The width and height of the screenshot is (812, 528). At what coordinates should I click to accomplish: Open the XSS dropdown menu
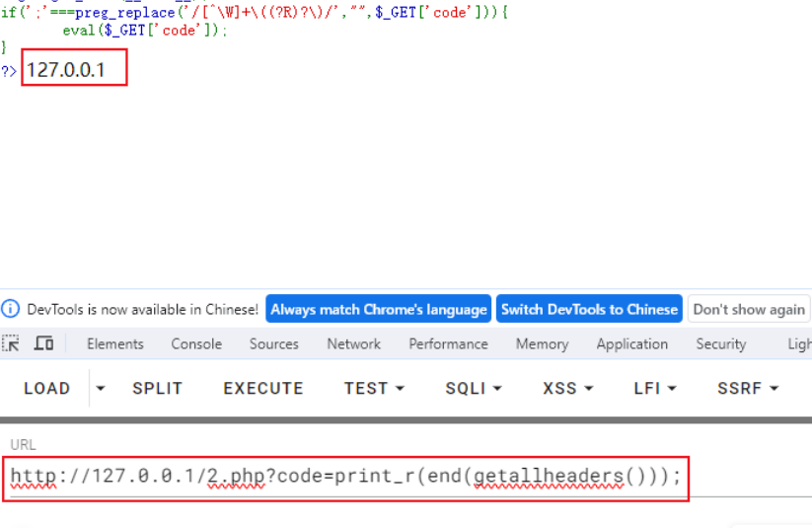pos(567,388)
